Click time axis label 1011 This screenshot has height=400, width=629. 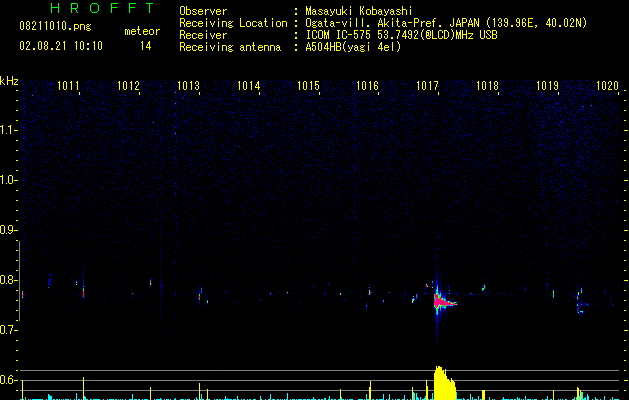click(x=68, y=86)
